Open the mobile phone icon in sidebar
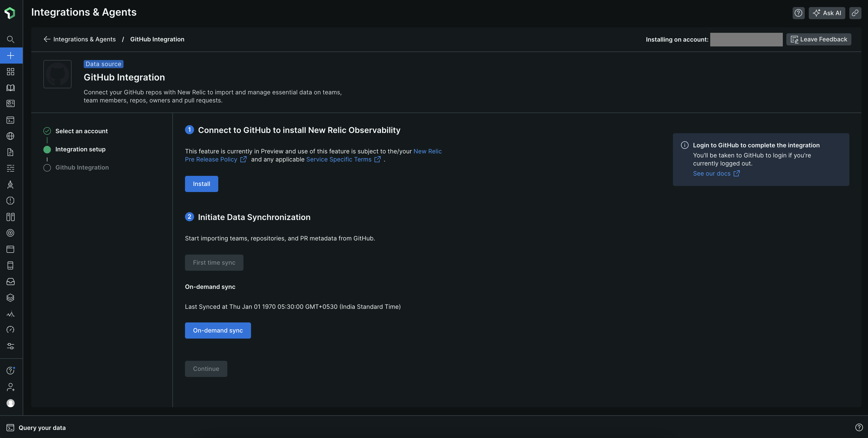The height and width of the screenshot is (438, 868). click(10, 265)
